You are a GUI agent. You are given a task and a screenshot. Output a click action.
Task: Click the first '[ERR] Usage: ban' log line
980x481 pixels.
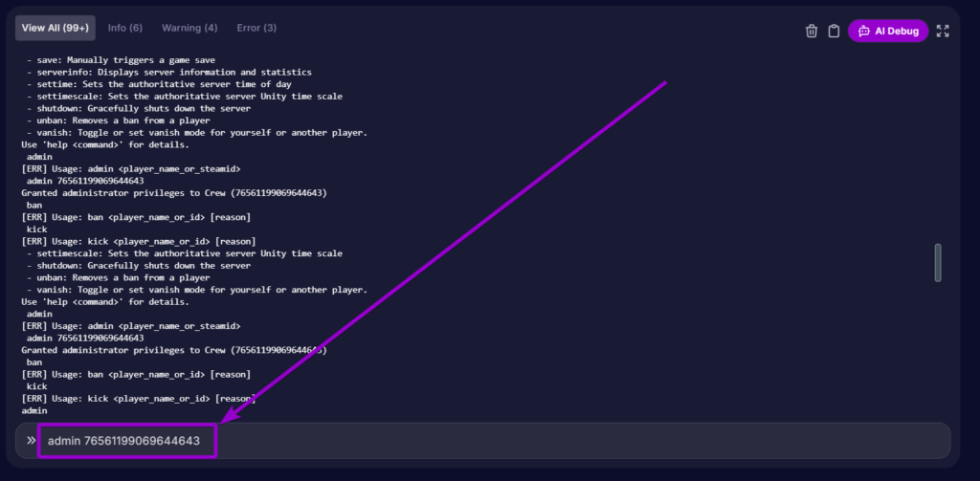pos(136,217)
